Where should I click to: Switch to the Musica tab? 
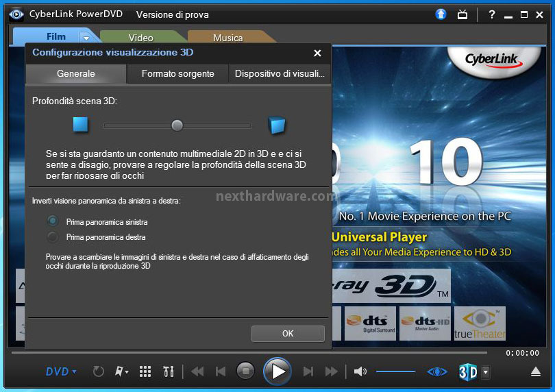point(228,38)
